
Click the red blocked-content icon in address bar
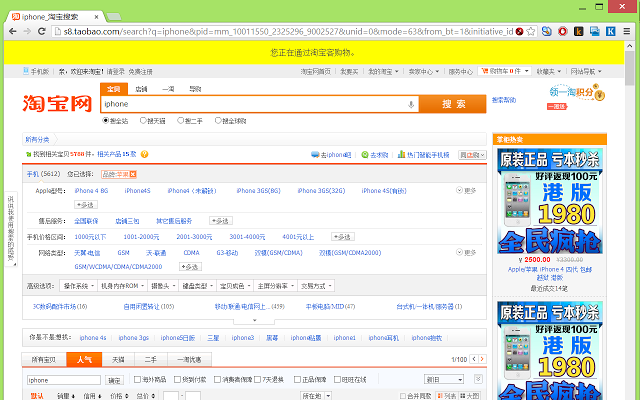pos(520,31)
